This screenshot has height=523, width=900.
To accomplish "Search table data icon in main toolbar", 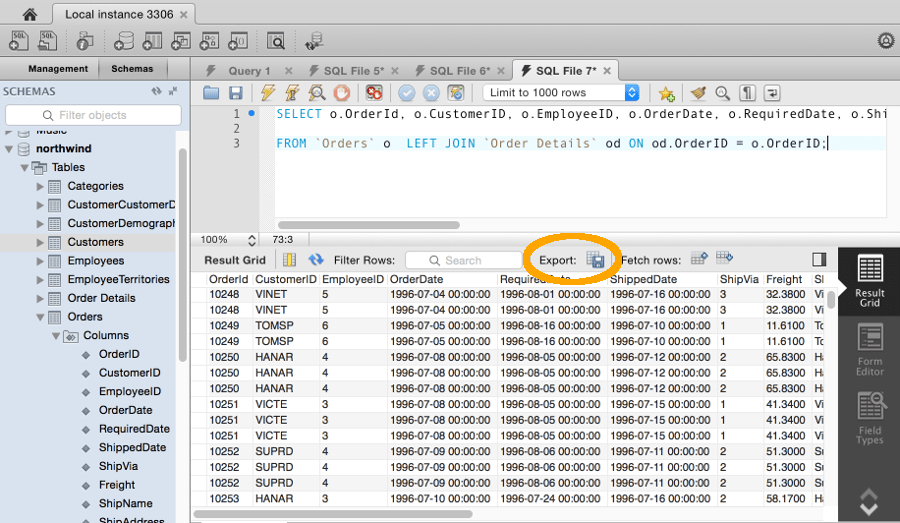I will coord(276,41).
